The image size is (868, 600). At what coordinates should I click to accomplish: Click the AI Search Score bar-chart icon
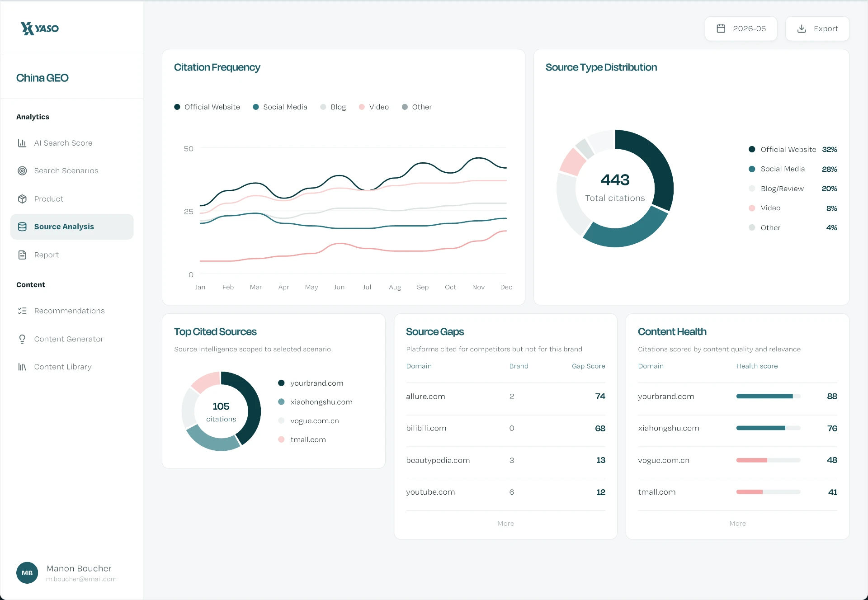tap(22, 143)
